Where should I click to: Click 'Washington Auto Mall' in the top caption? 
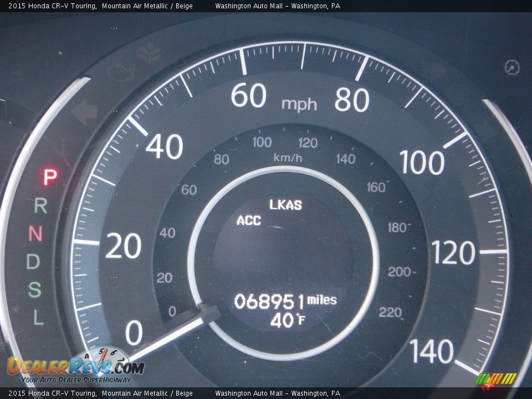pyautogui.click(x=249, y=6)
